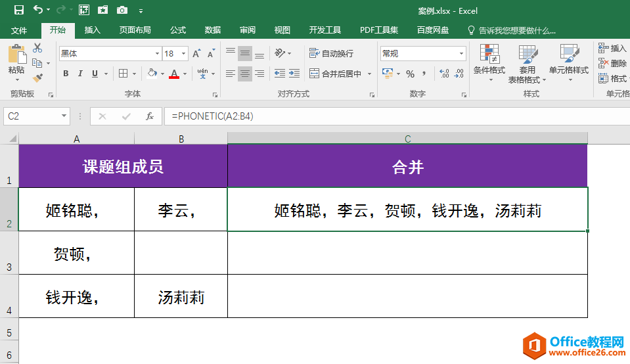Viewport: 630px width, 364px height.
Task: Open the font name 黑体 dropdown
Action: pyautogui.click(x=157, y=53)
